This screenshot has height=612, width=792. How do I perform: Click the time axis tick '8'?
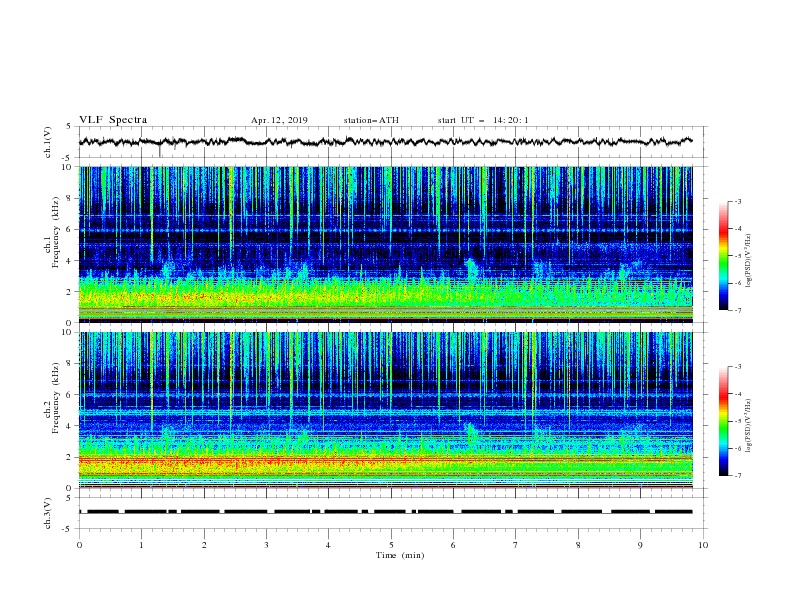click(x=578, y=545)
